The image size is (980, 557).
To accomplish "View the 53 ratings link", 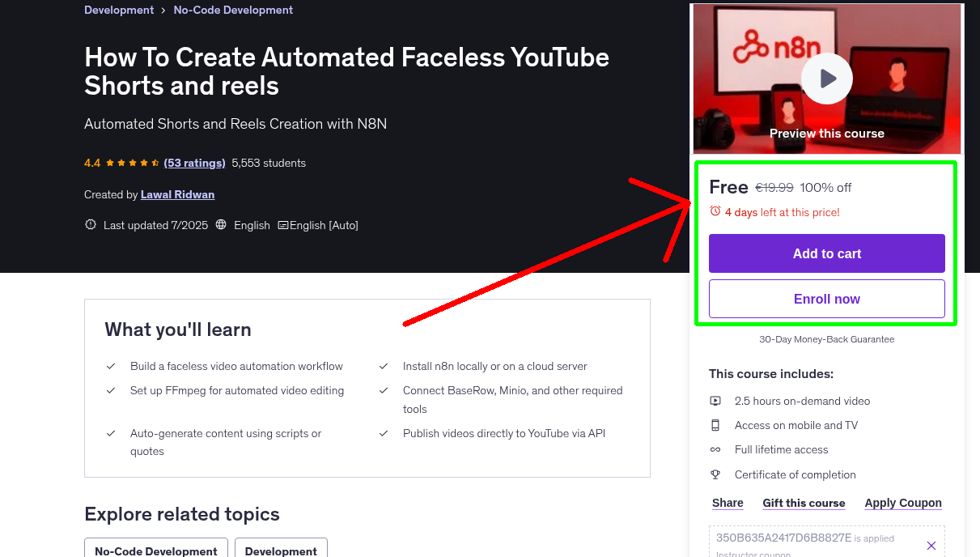I will (194, 163).
